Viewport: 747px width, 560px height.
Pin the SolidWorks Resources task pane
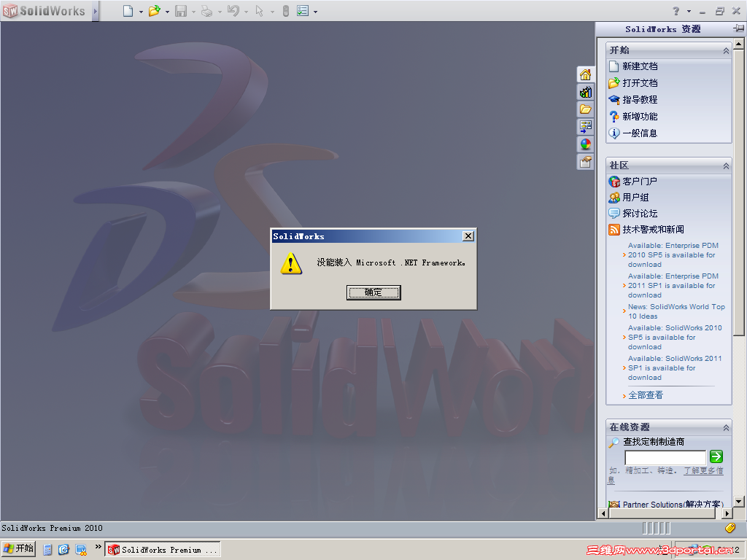coord(738,28)
